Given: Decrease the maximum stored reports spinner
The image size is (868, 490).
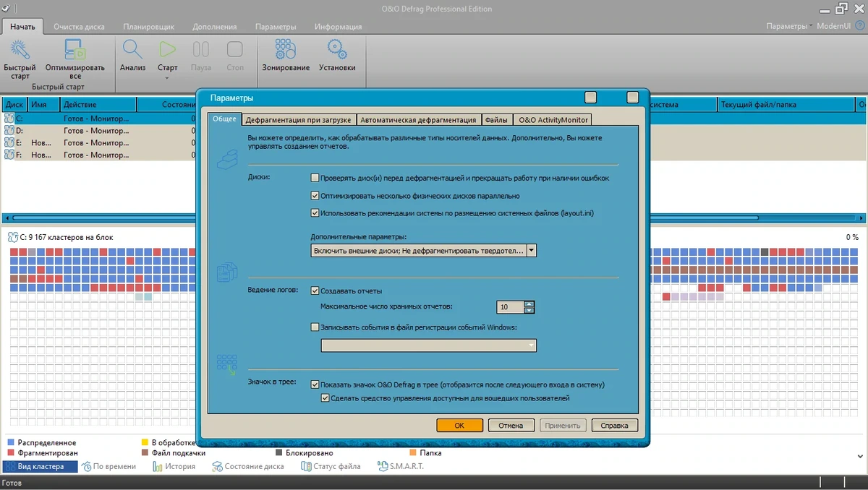Looking at the screenshot, I should (529, 310).
